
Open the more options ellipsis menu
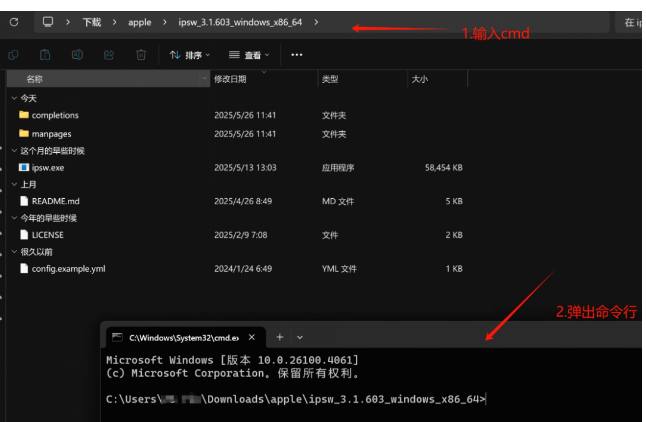(297, 55)
